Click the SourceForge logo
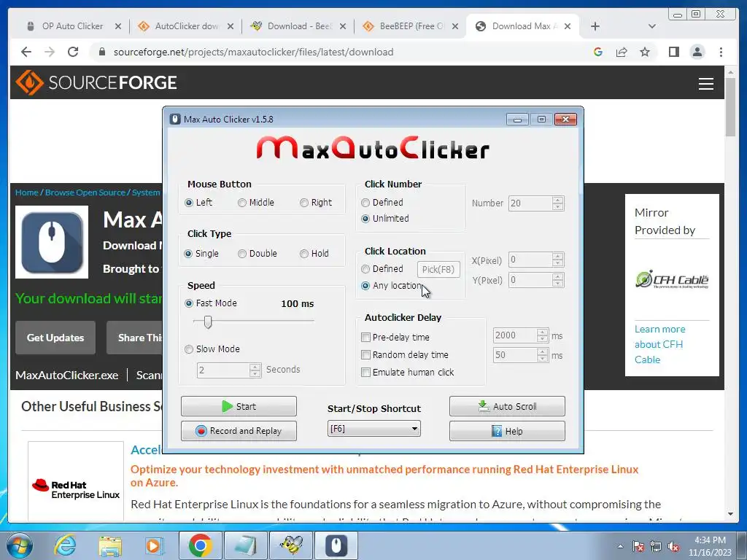The image size is (747, 560). (x=97, y=82)
